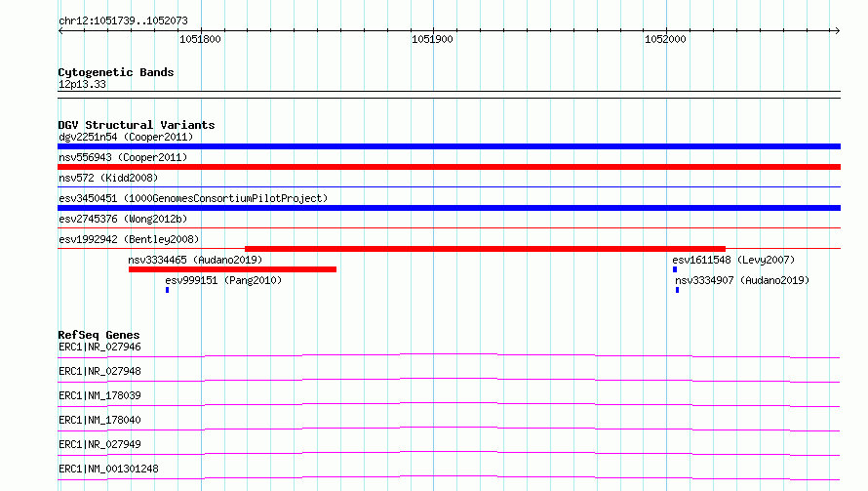Open the ERC1|NR_027949 transcript
The width and height of the screenshot is (868, 491).
click(x=99, y=444)
